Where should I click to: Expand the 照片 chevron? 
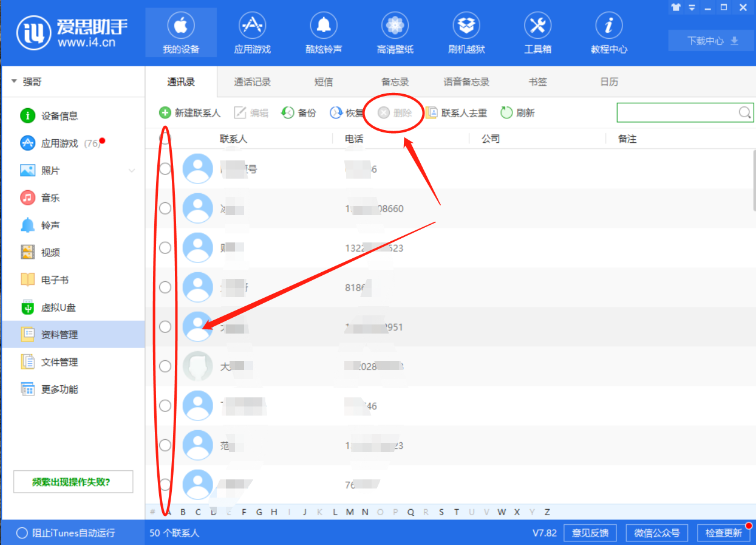(x=132, y=171)
